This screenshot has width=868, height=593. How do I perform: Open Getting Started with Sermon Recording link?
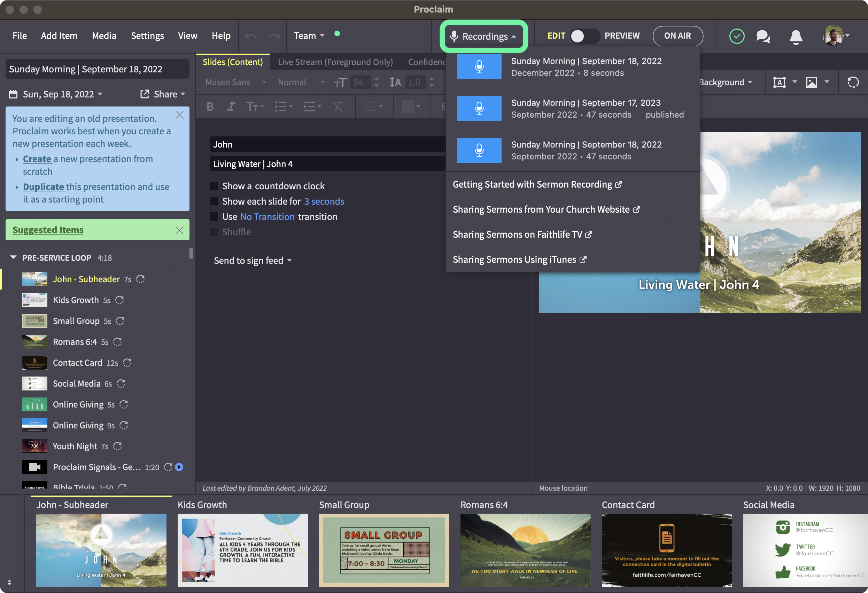click(537, 184)
